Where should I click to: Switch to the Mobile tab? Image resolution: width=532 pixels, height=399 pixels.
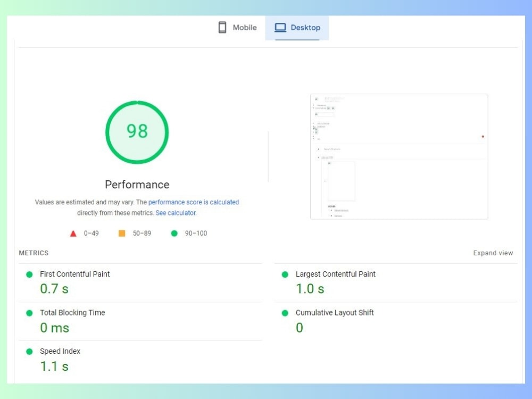237,28
